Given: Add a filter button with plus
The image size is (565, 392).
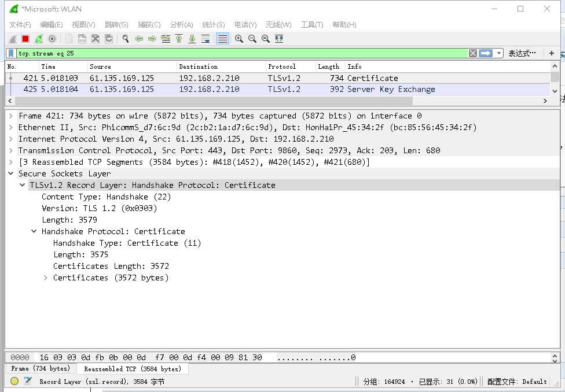Looking at the screenshot, I should pyautogui.click(x=551, y=53).
